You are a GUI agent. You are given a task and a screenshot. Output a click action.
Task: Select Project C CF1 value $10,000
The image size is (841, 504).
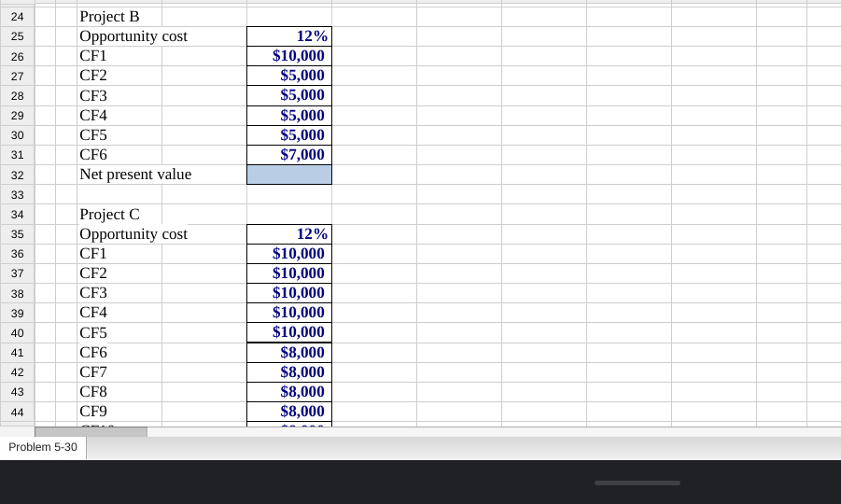click(x=289, y=254)
